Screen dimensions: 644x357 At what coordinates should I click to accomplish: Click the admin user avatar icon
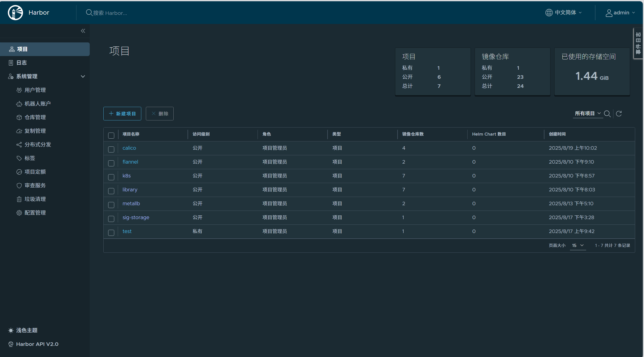[x=609, y=13]
